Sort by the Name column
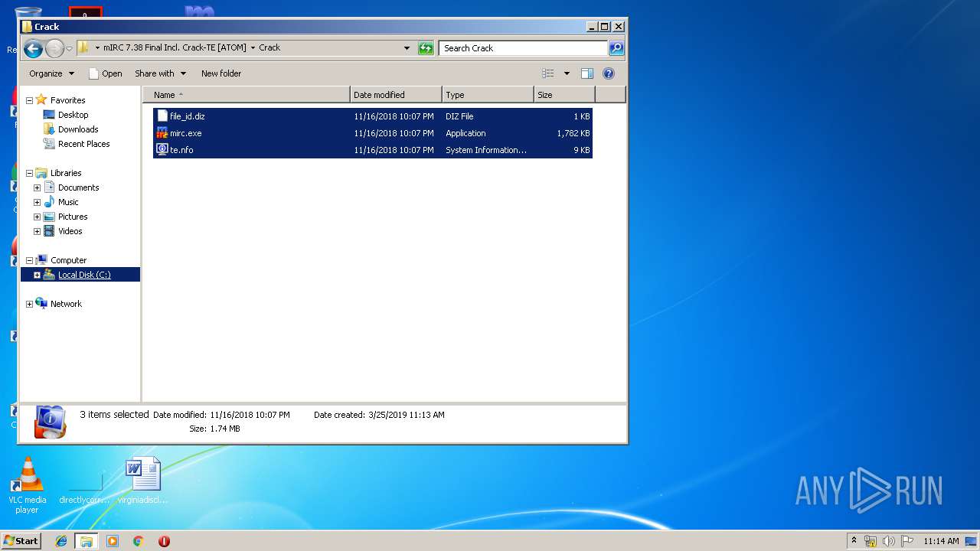980x551 pixels. (247, 95)
